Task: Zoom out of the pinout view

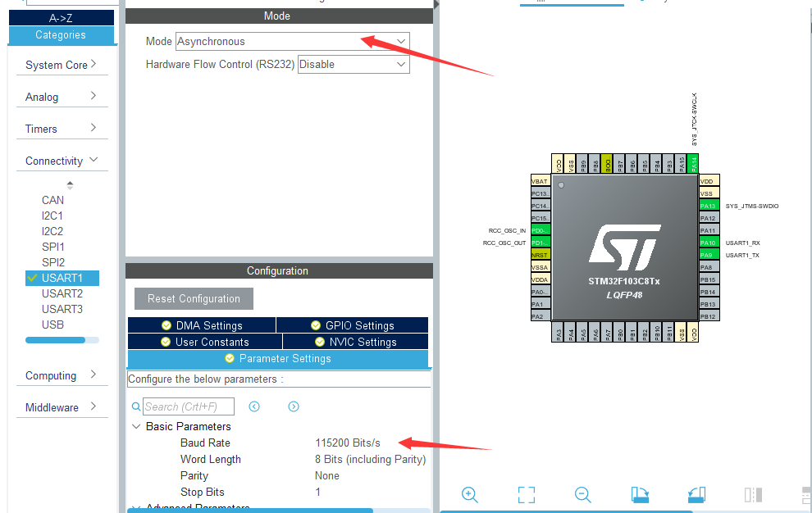Action: (x=582, y=494)
